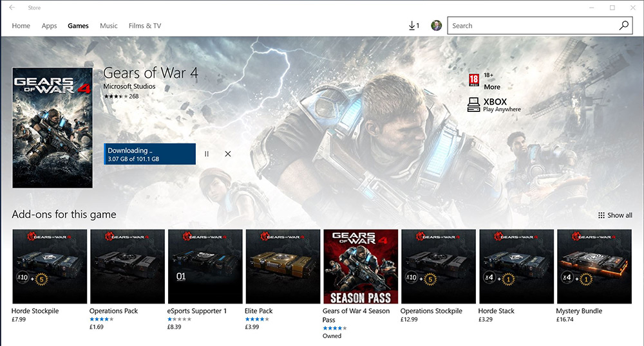Viewport: 644px width, 346px height.
Task: Click the Add-ons for this game heading
Action: pos(64,214)
